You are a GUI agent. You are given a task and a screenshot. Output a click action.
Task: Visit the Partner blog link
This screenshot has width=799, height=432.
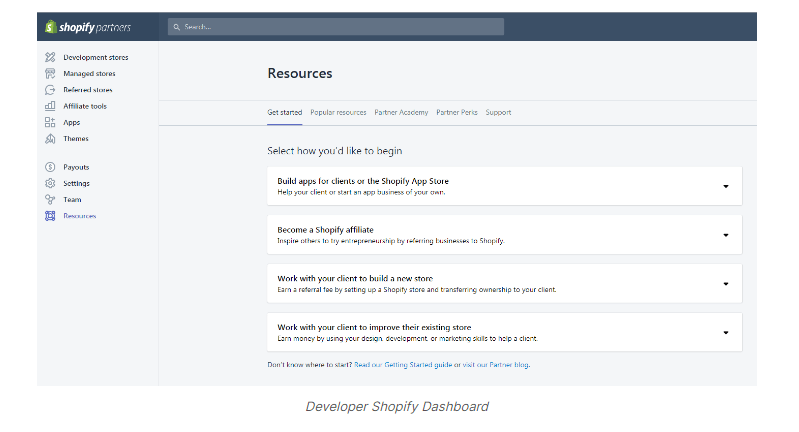pyautogui.click(x=496, y=365)
